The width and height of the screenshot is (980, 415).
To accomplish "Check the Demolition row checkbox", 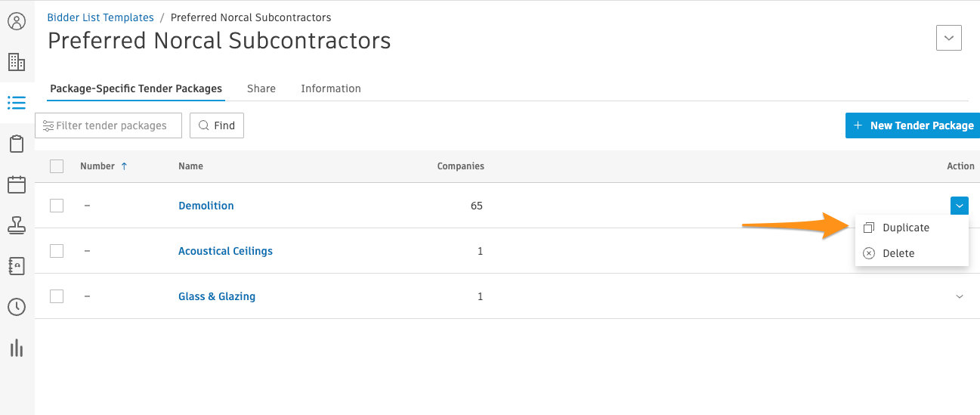I will pos(57,206).
